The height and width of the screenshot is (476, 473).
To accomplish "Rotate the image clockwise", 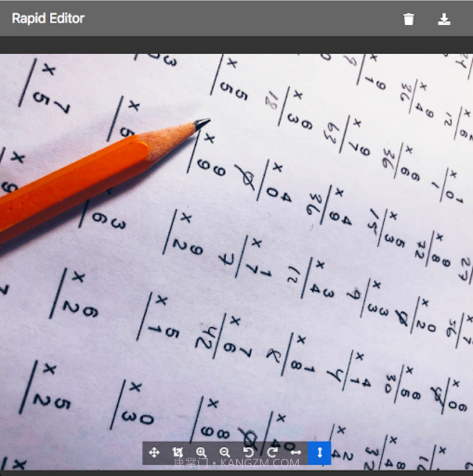I will point(272,453).
